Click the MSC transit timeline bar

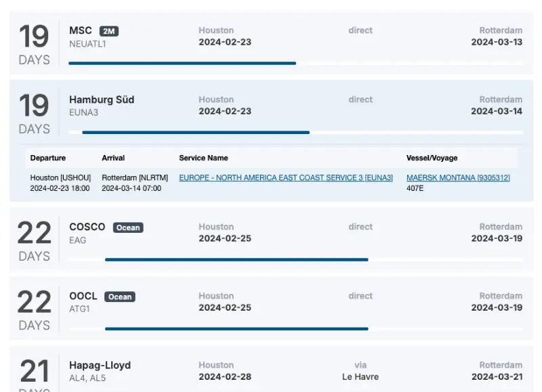(182, 63)
